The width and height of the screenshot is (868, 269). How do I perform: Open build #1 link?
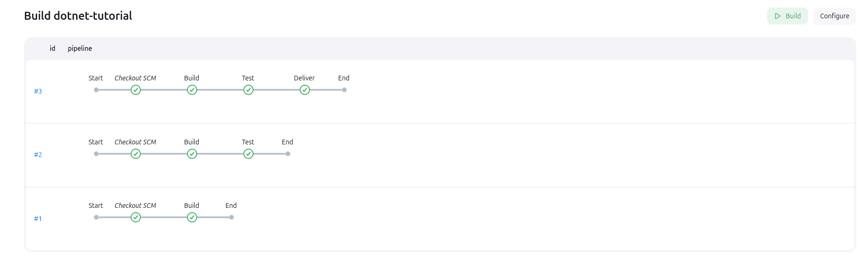coord(38,219)
